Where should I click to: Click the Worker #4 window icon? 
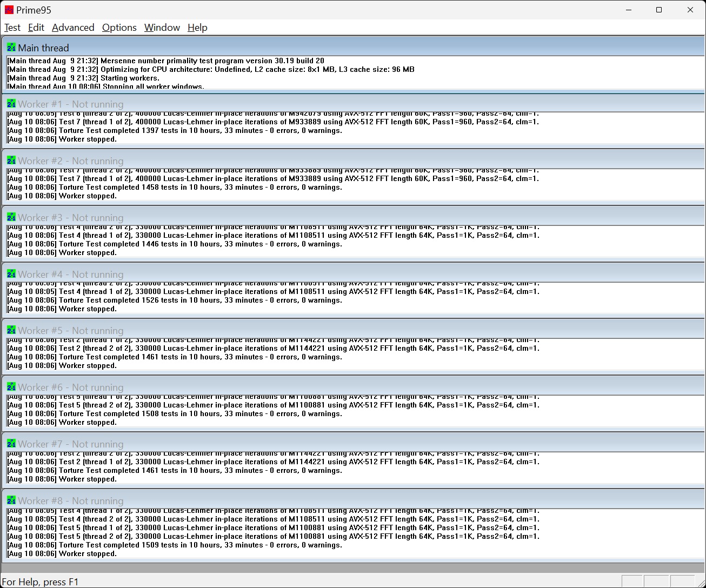pyautogui.click(x=11, y=274)
